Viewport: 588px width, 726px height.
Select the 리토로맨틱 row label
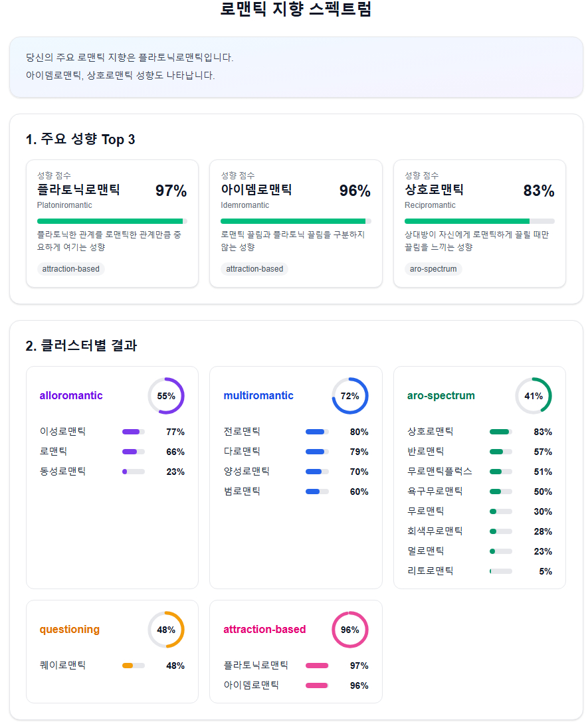coord(430,571)
